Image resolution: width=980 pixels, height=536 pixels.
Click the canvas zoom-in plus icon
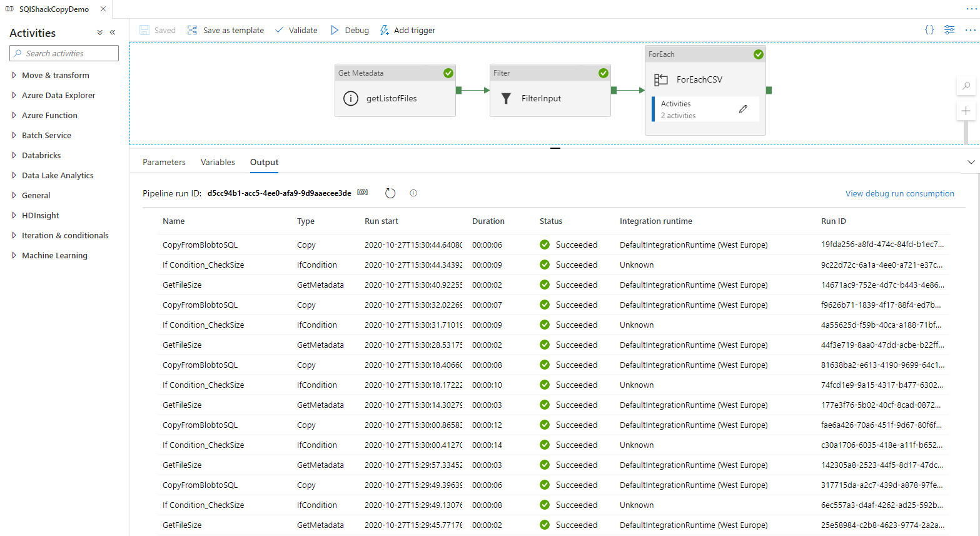click(x=966, y=111)
